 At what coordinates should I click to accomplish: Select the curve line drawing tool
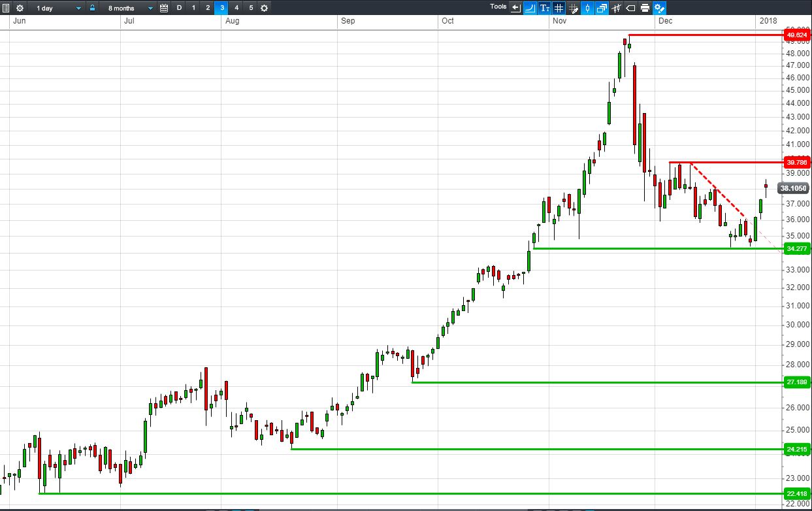[530, 8]
